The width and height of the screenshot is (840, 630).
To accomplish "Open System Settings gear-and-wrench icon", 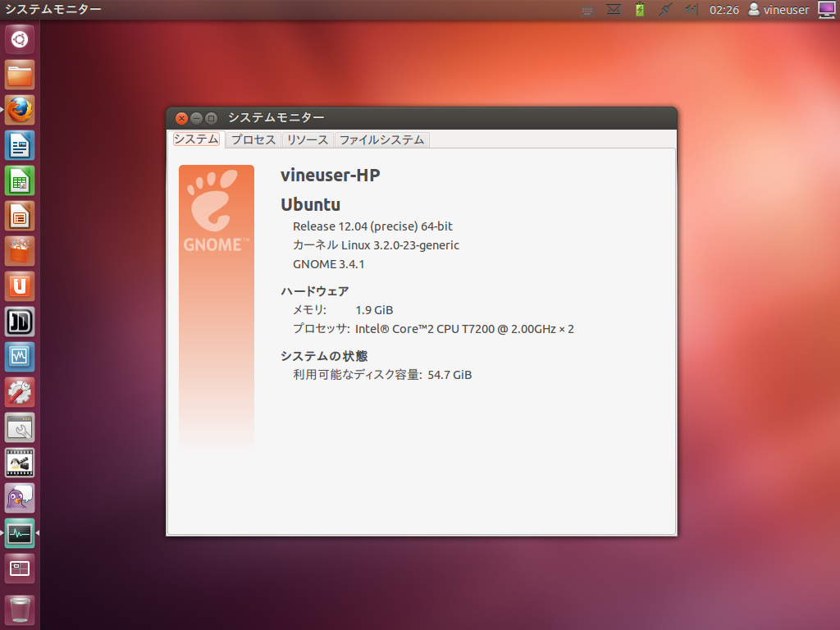I will 20,392.
